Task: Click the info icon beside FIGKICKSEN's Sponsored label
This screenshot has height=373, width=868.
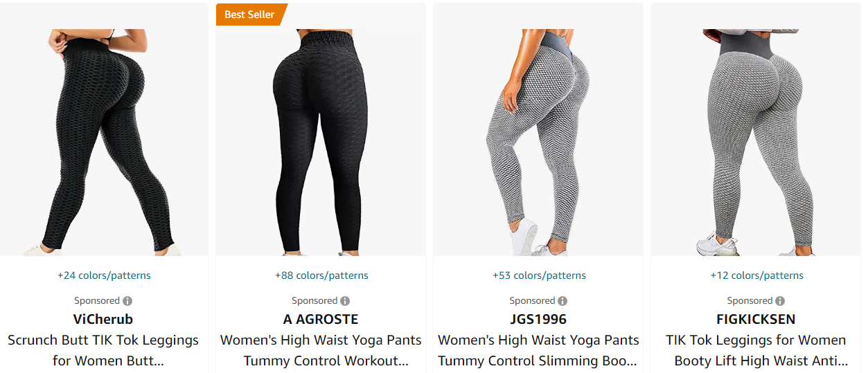Action: (x=780, y=301)
